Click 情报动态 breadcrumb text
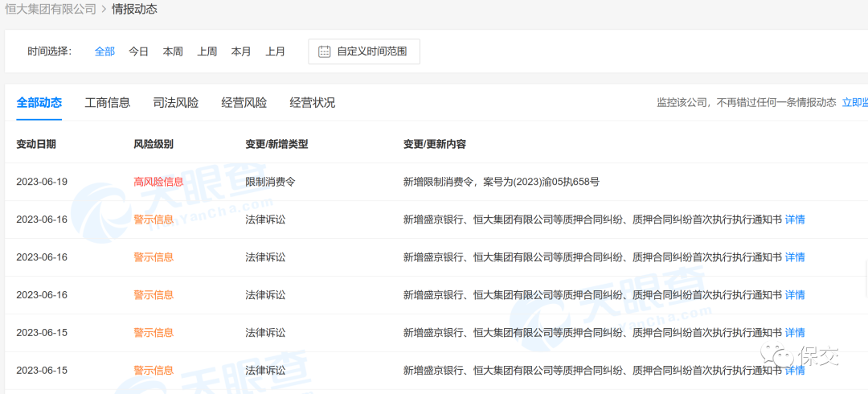Image resolution: width=868 pixels, height=394 pixels. tap(134, 10)
